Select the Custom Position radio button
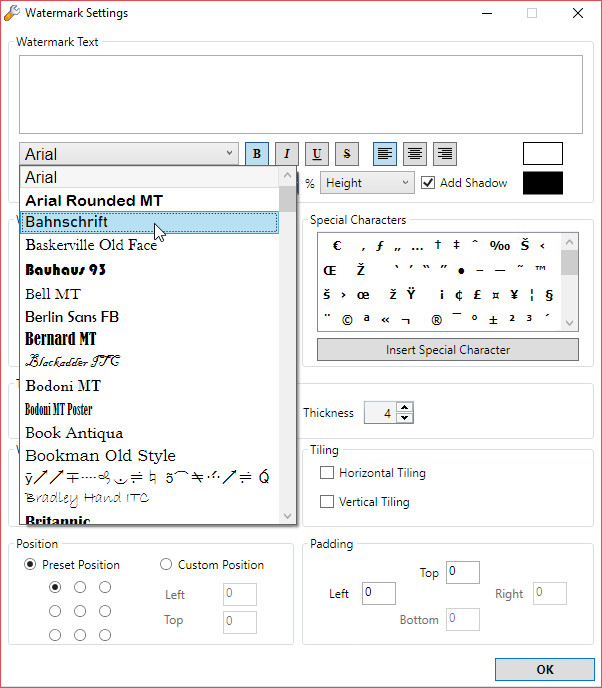 tap(166, 565)
